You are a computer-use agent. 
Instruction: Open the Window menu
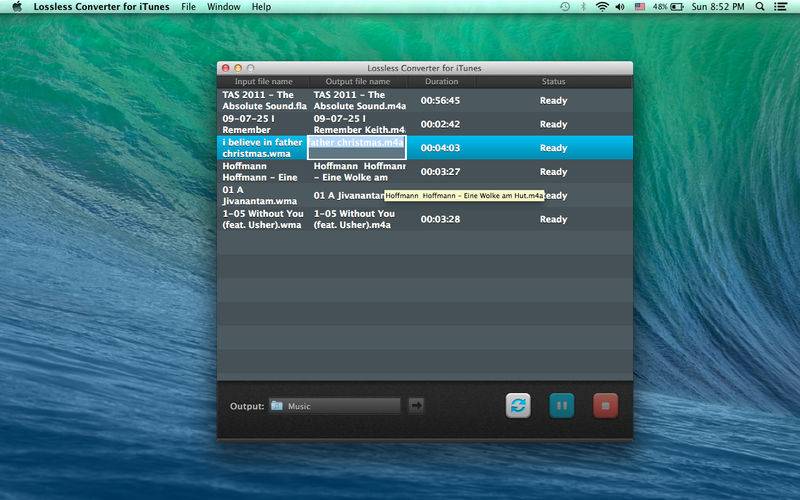[223, 7]
